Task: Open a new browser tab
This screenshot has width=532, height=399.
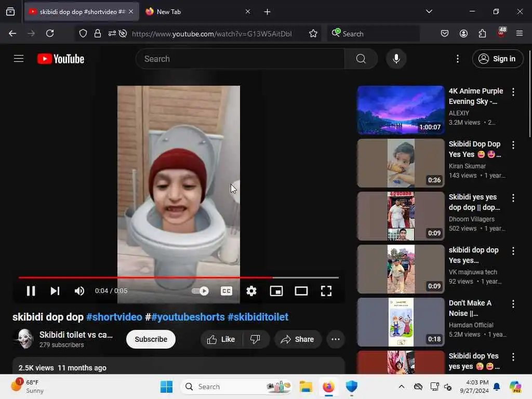Action: pyautogui.click(x=267, y=12)
